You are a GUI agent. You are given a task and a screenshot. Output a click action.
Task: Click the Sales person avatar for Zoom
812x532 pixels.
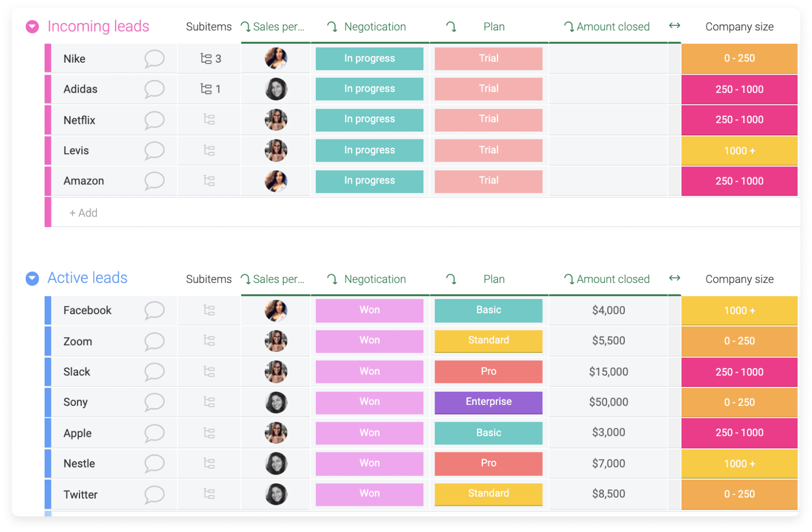coord(276,341)
